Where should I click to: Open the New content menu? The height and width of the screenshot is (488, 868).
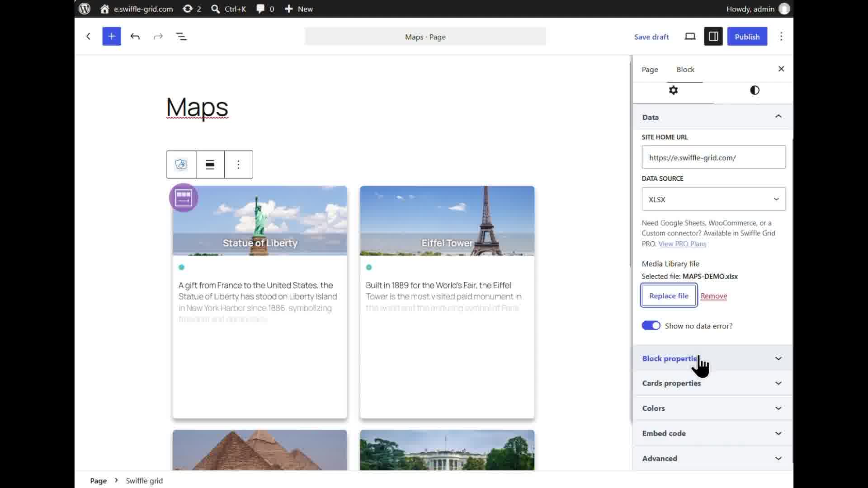(x=299, y=9)
